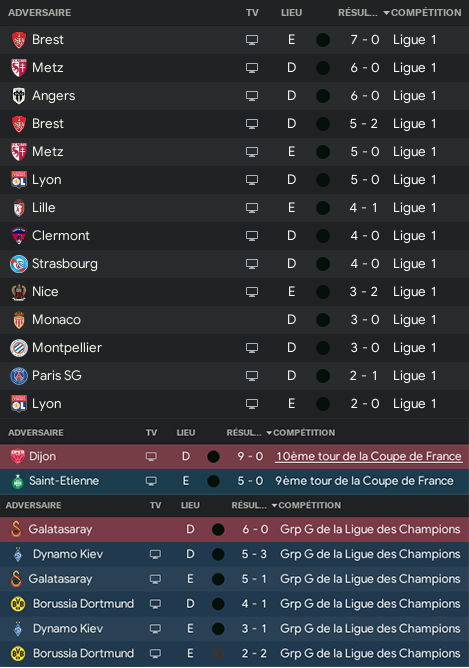Click the TV icon on Lille row

point(252,208)
